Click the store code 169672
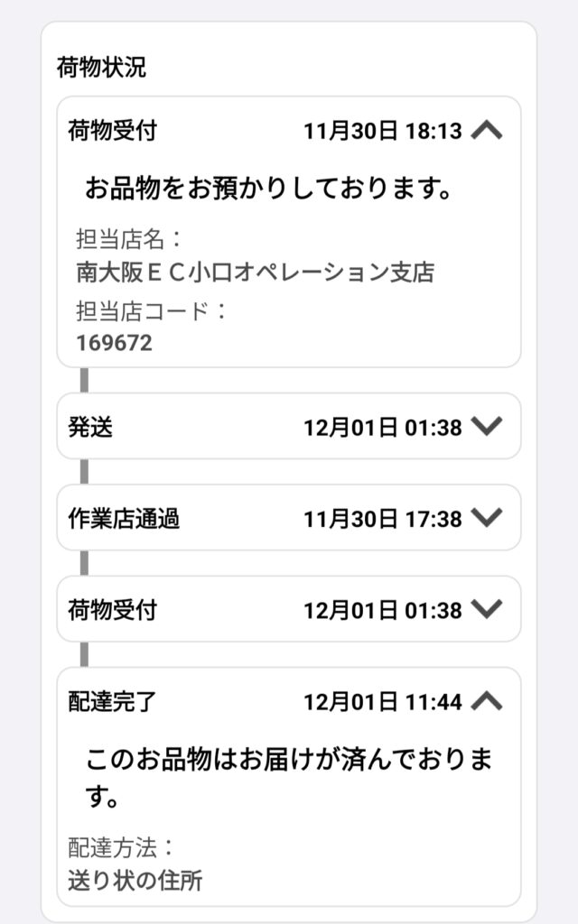The width and height of the screenshot is (578, 924). [114, 342]
